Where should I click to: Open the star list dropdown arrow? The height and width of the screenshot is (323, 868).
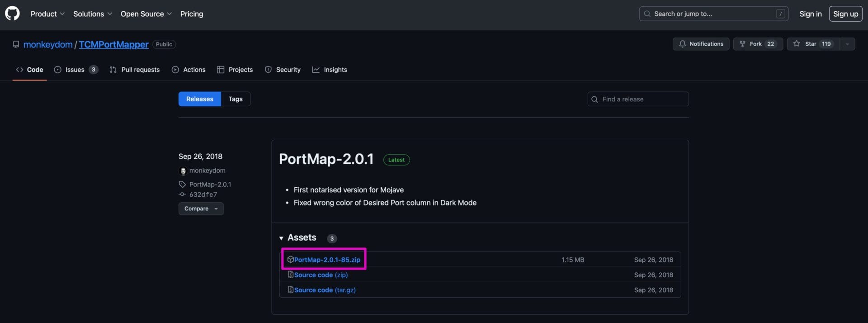click(x=847, y=44)
